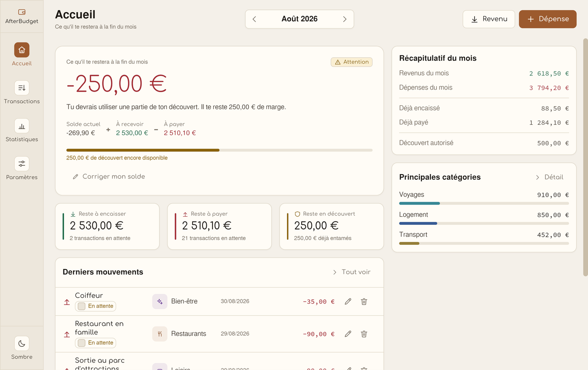
Task: Edit the Restaurant en famille transaction
Action: click(348, 334)
